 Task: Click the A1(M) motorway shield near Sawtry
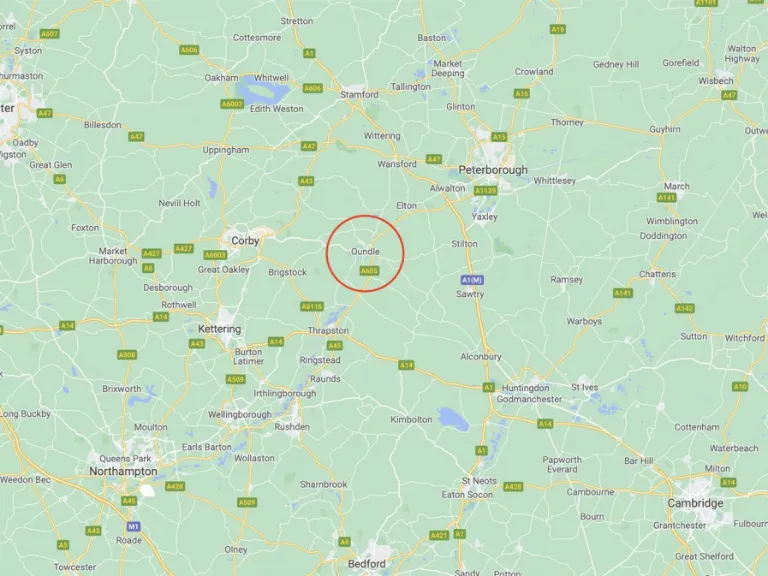(472, 280)
